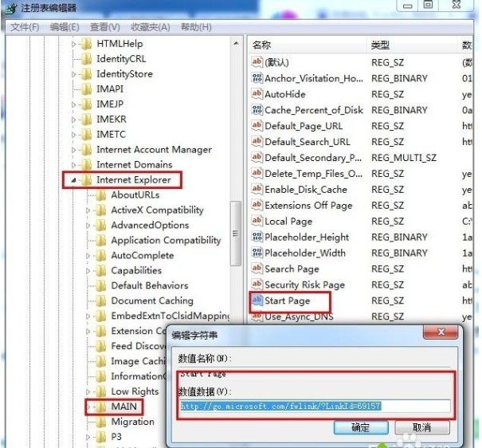Select the Delete_Temp_Files_O... value
The image size is (482, 448).
click(x=314, y=174)
